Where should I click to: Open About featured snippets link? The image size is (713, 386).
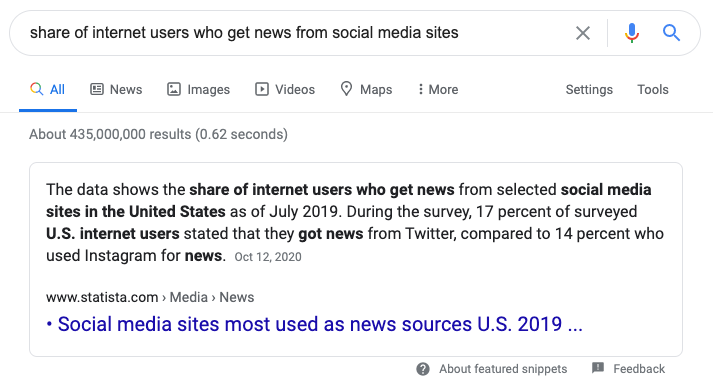pos(503,369)
